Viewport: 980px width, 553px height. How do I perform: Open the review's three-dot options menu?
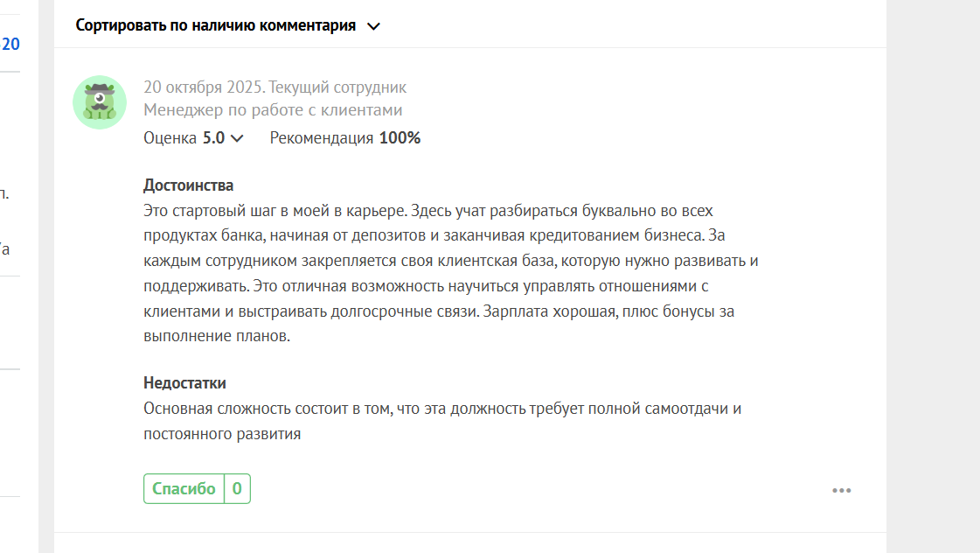(x=841, y=491)
